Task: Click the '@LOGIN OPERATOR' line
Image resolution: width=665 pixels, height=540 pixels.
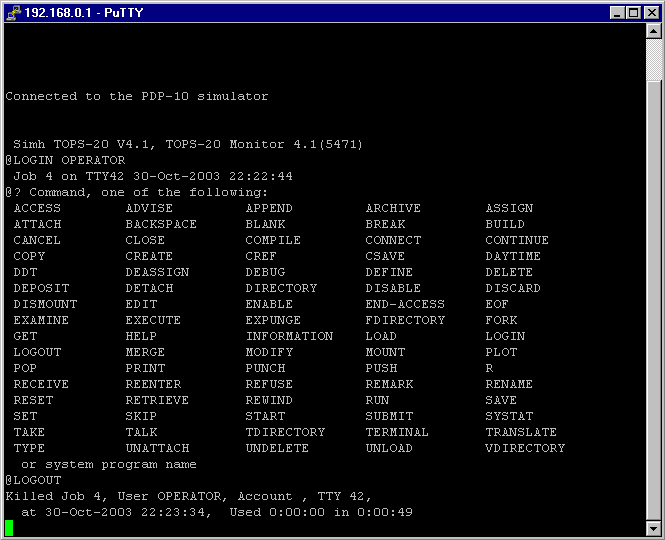Action: click(65, 160)
